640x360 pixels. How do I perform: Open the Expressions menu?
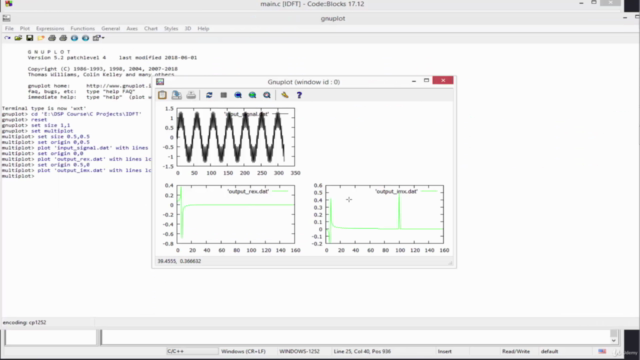click(x=50, y=29)
